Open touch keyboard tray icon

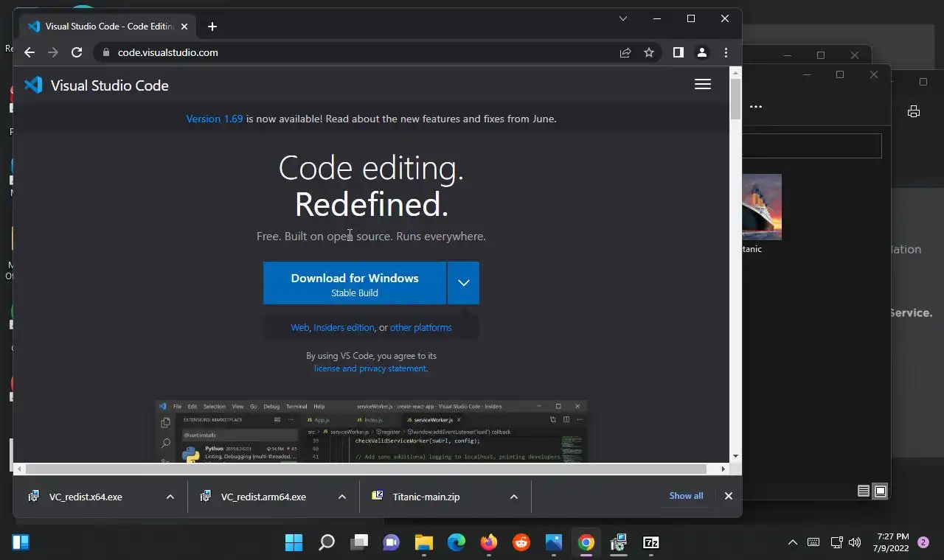[813, 543]
